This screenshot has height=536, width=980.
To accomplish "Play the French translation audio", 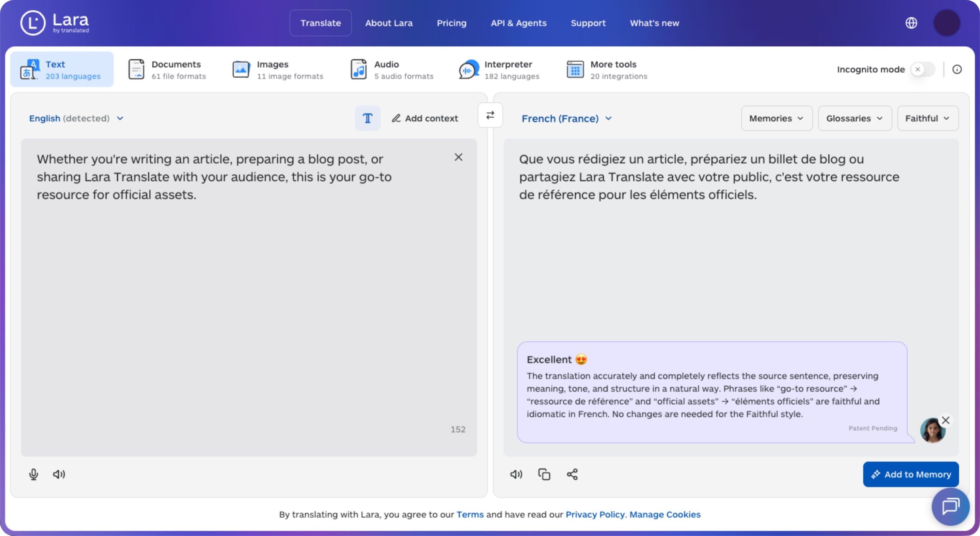I will (516, 474).
